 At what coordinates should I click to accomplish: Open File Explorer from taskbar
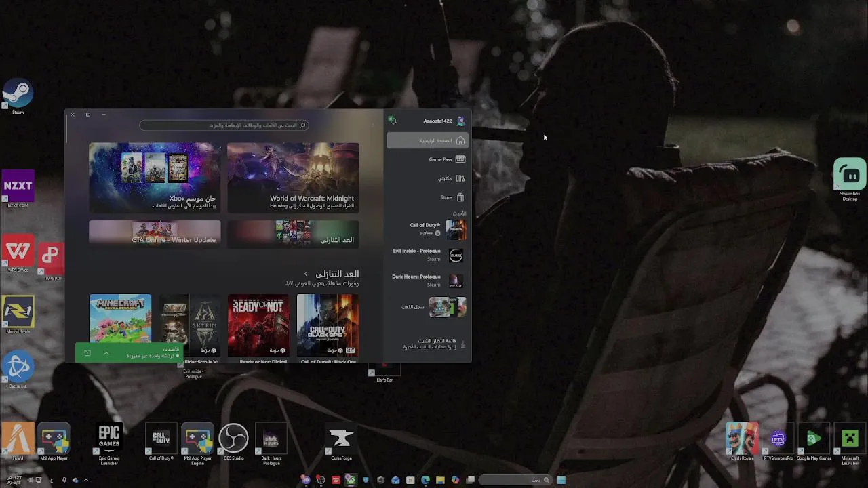[440, 480]
